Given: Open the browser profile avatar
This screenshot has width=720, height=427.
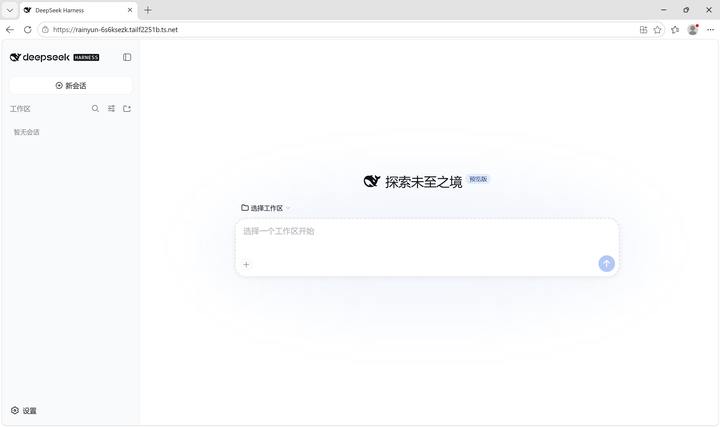Looking at the screenshot, I should [693, 30].
